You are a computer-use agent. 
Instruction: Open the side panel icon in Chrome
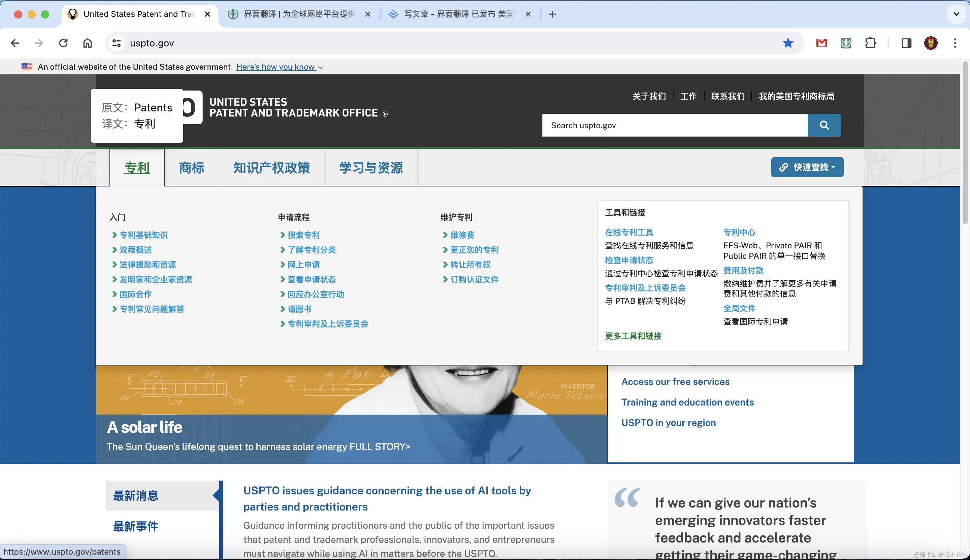tap(906, 43)
